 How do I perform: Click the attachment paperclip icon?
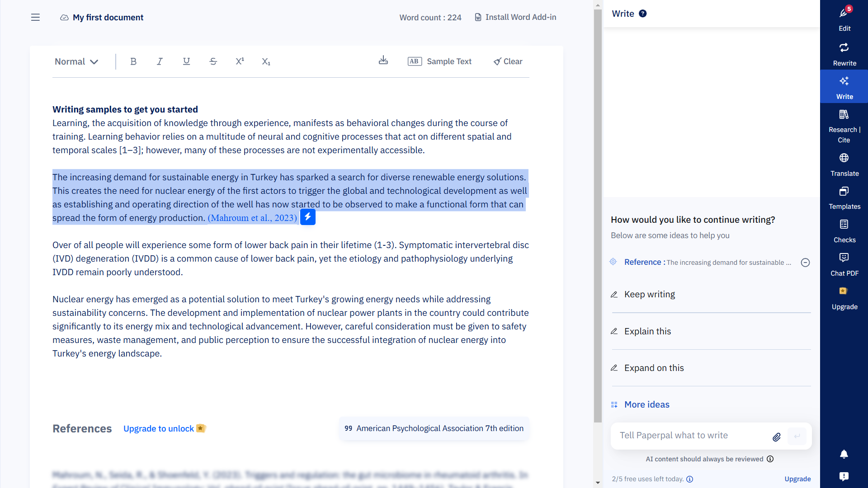[x=776, y=436]
